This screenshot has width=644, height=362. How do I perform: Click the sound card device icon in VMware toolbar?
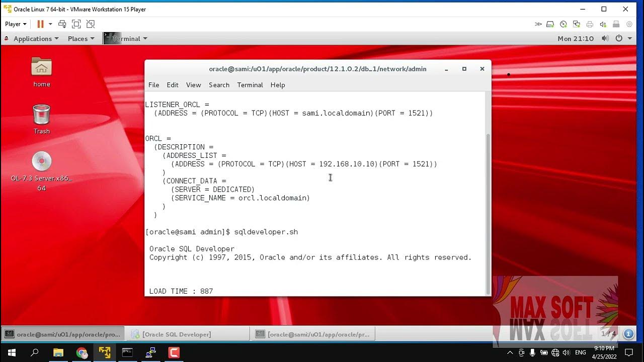click(x=603, y=24)
